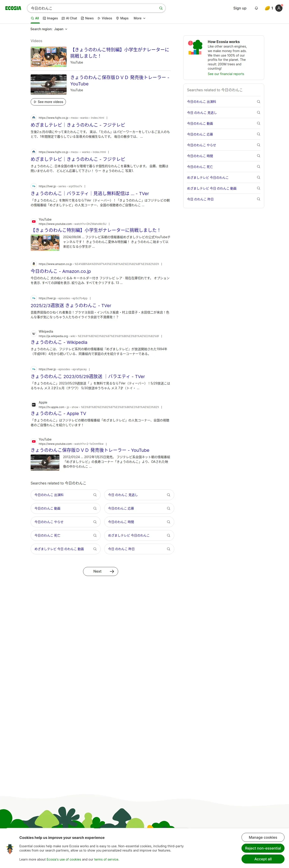Play top video thumbnail 小学生がナレーター
289x868 pixels.
click(x=48, y=57)
